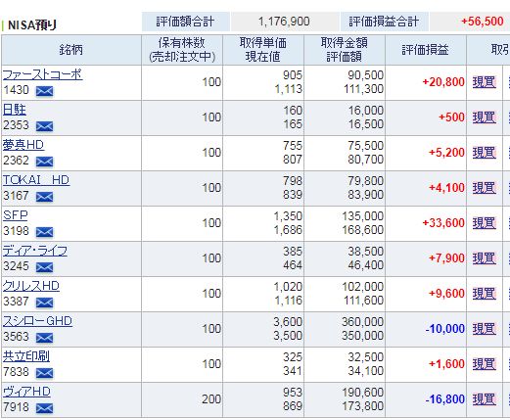The height and width of the screenshot is (420, 510).
Task: Click the 評価損益 column header
Action: (x=426, y=50)
